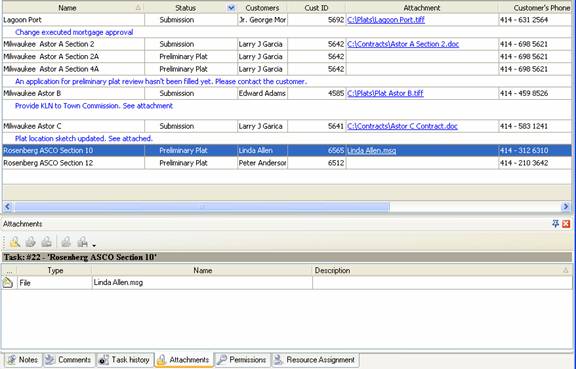Viewport: 576px width, 369px height.
Task: Select the Milwaukee Astor B row
Action: pyautogui.click(x=287, y=93)
